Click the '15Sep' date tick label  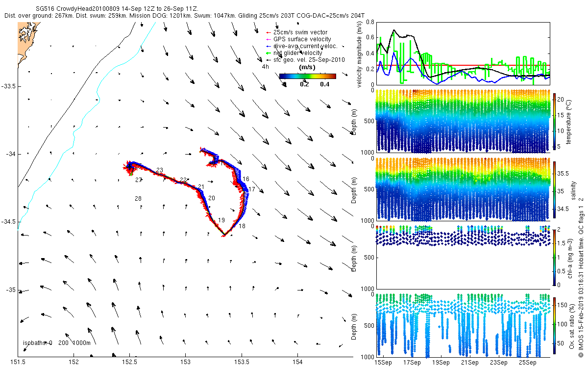[x=383, y=363]
